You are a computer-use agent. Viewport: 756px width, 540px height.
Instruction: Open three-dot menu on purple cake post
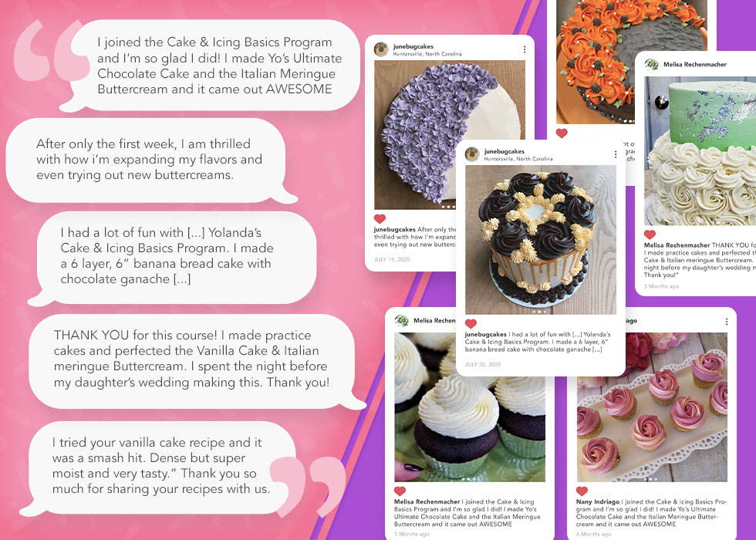(525, 49)
